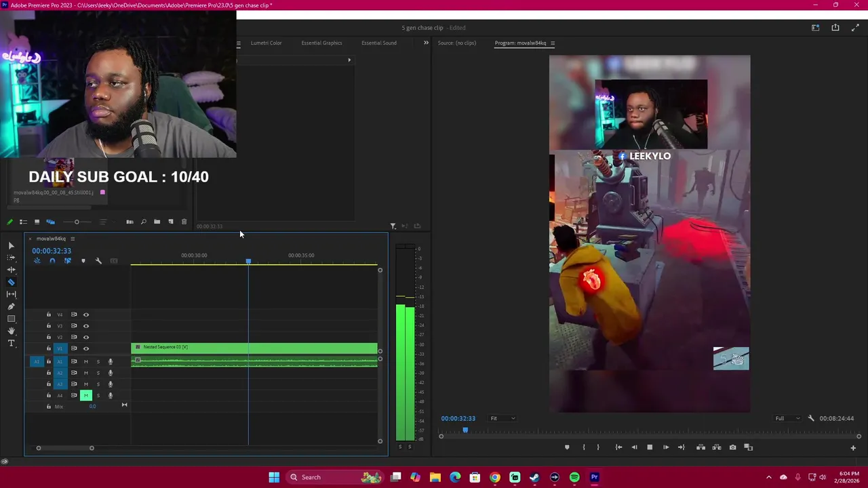The image size is (868, 488).
Task: Click Mark In button
Action: 584,447
